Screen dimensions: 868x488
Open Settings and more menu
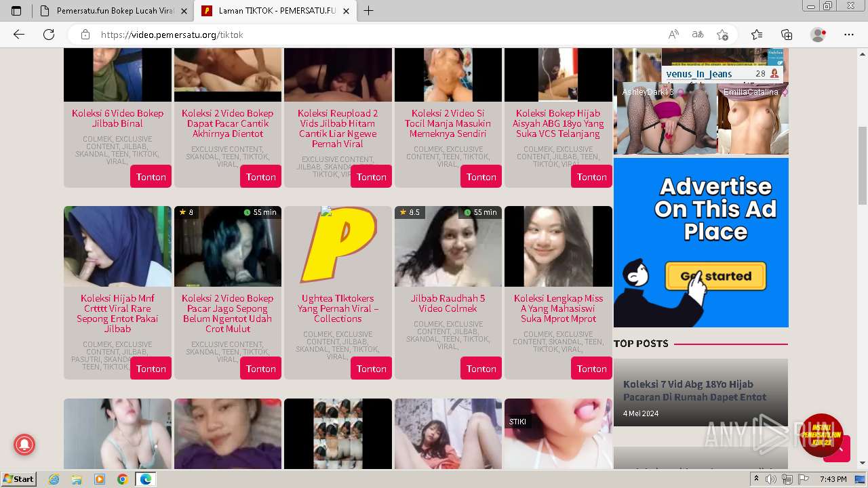point(849,35)
